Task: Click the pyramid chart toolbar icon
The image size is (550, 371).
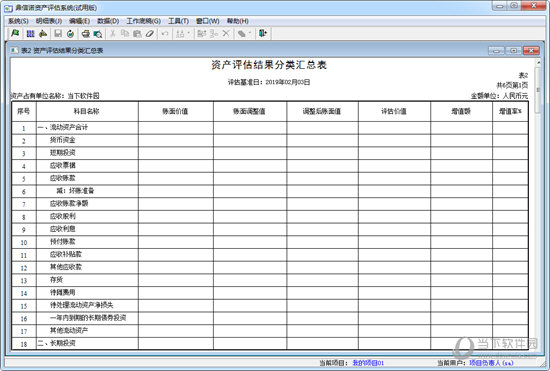Action: coord(43,34)
